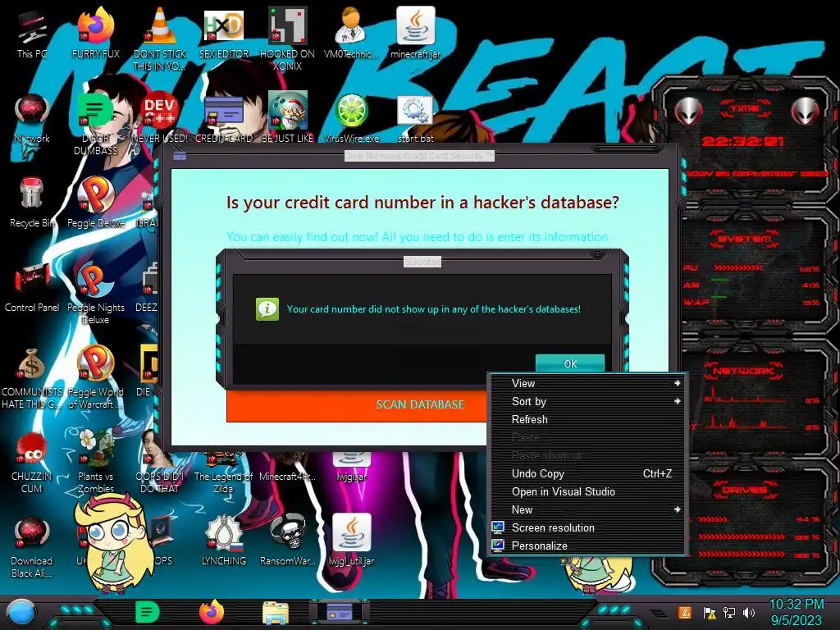
Task: Select the skull RansomWar desktop icon
Action: (287, 532)
